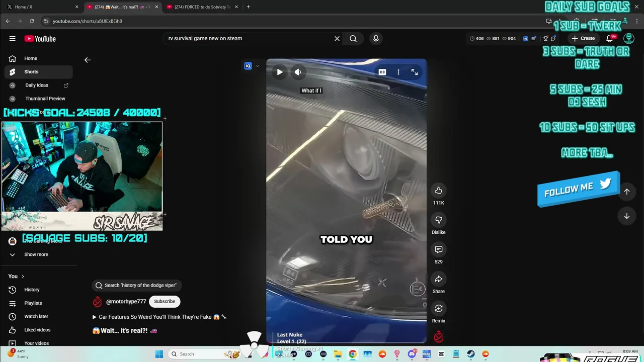644x362 pixels.
Task: Dislike this Short
Action: pos(439,220)
